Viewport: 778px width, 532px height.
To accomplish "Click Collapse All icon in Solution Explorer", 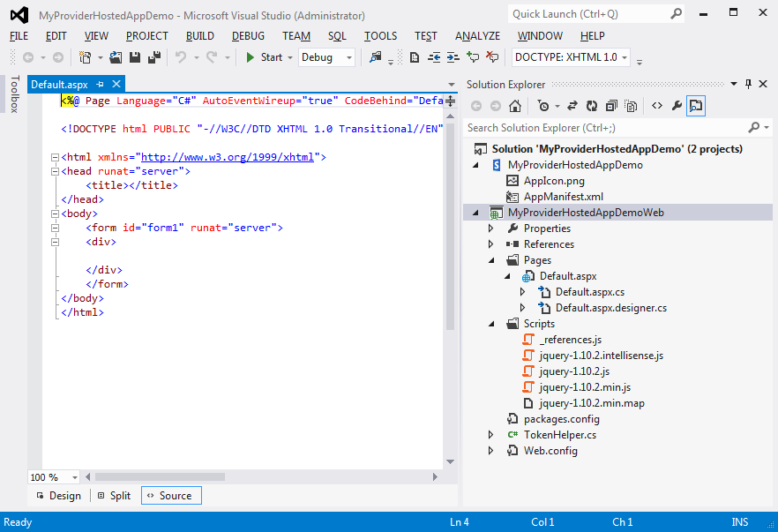I will tap(610, 106).
